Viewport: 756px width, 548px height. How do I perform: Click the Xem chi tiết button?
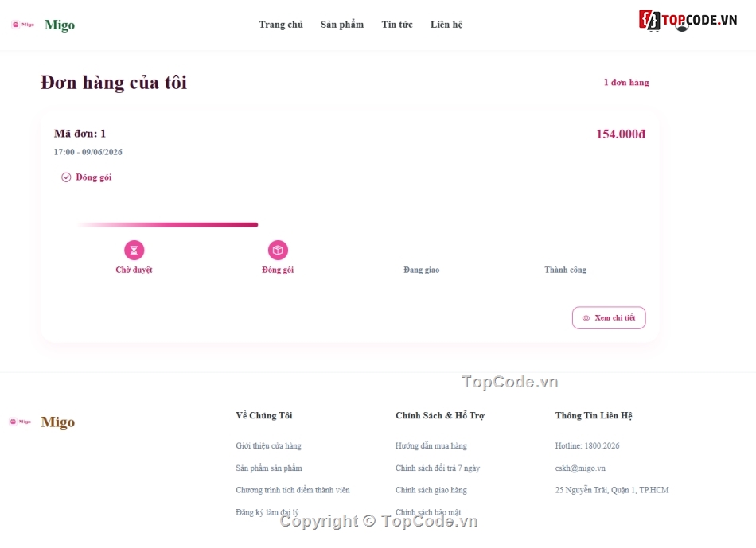[609, 318]
